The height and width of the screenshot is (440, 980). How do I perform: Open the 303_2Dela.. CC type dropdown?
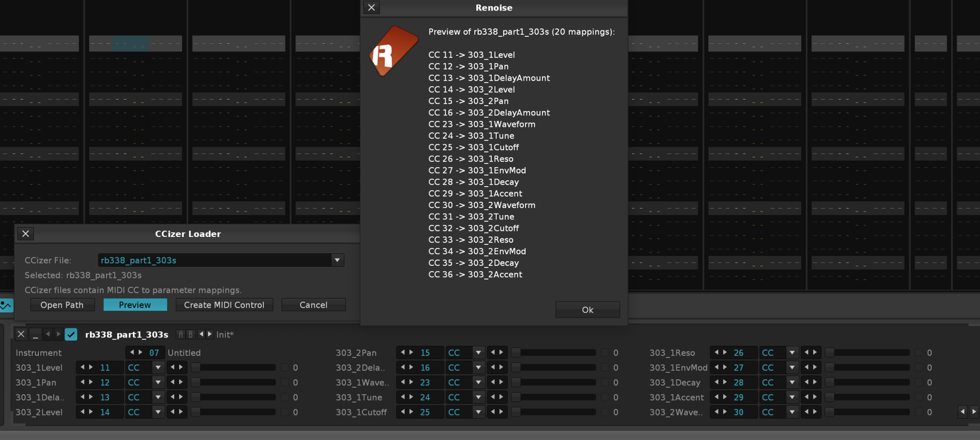[478, 367]
